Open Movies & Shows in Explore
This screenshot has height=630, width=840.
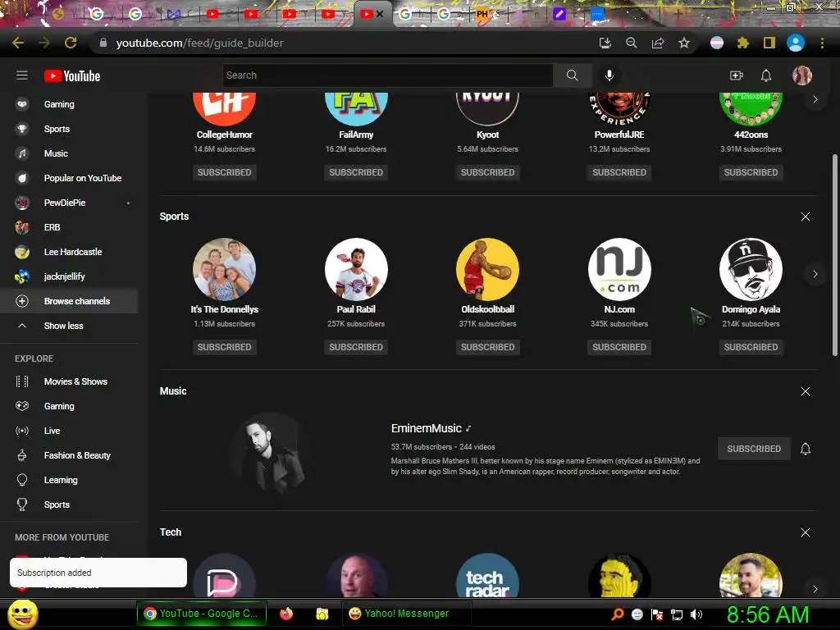pos(70,382)
